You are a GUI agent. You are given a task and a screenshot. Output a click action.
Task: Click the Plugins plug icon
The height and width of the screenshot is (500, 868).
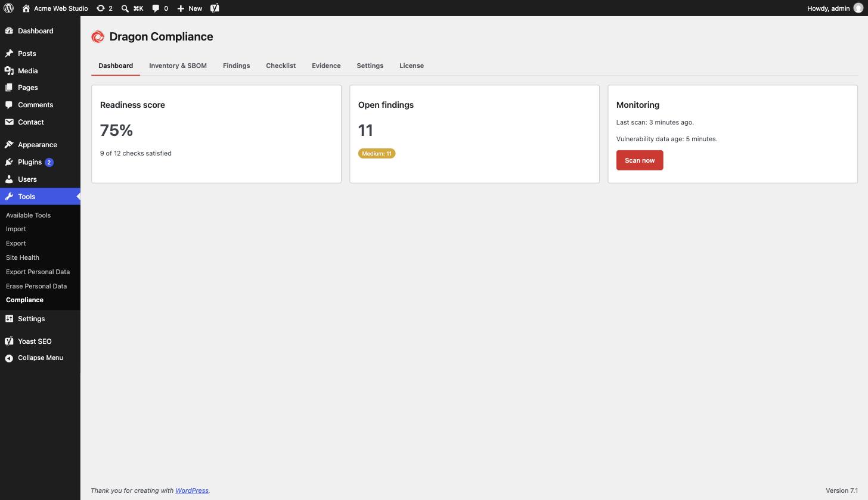click(x=9, y=162)
